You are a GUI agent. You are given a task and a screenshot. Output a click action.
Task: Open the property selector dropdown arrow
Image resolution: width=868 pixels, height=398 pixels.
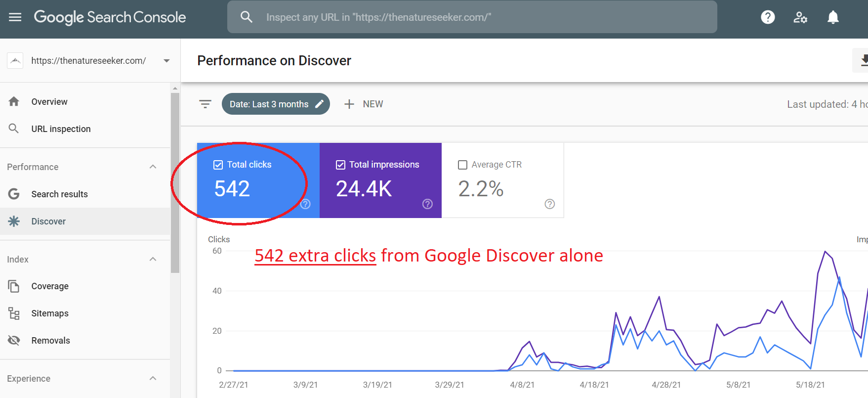(166, 61)
